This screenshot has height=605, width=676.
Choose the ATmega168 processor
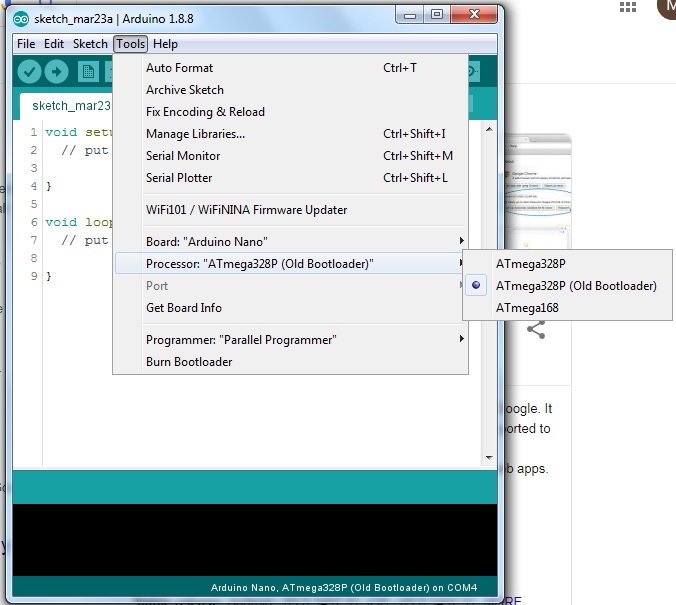[x=527, y=308]
